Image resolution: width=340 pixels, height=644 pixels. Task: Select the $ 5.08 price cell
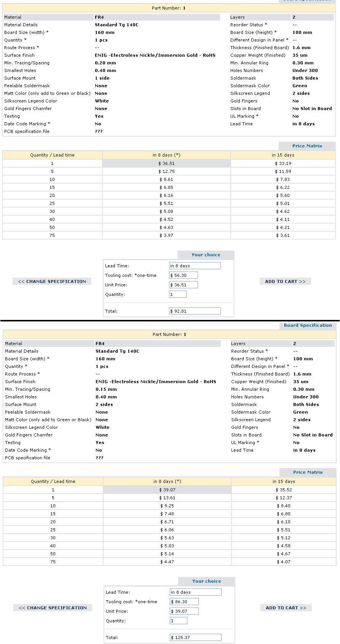tap(166, 211)
